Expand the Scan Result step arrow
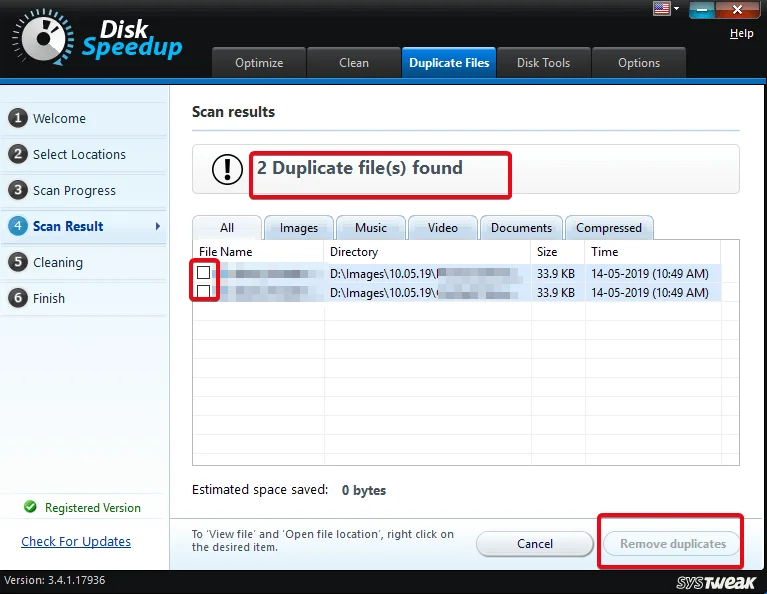Viewport: 767px width, 594px height. click(157, 227)
